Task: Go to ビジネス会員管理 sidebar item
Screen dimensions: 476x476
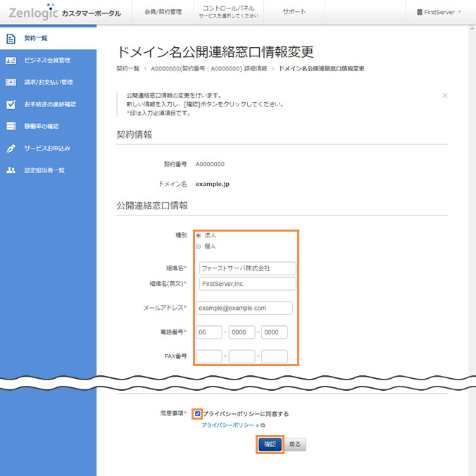Action: coord(49,61)
